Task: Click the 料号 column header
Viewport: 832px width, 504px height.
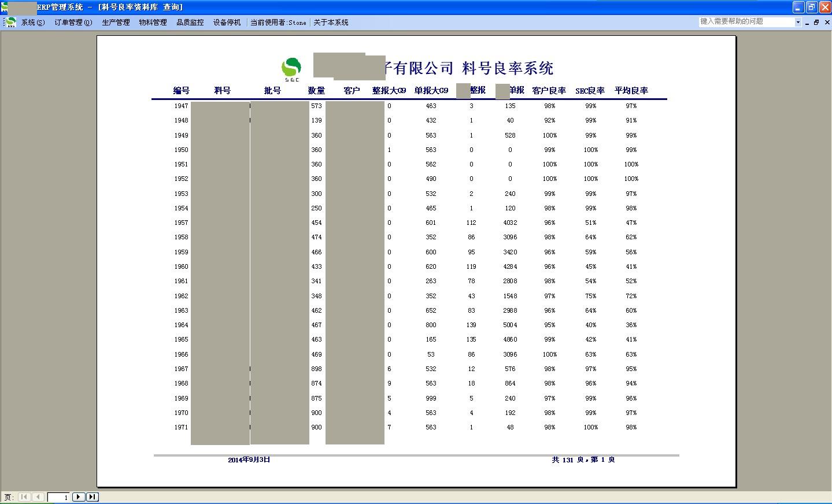Action: pos(223,90)
